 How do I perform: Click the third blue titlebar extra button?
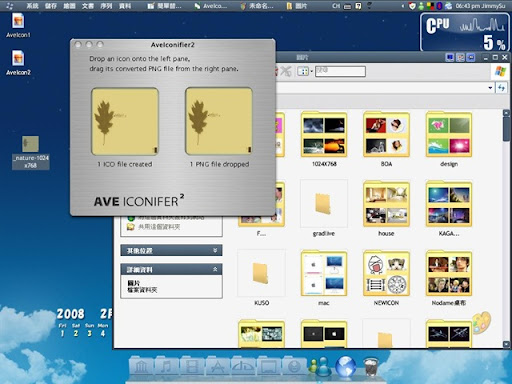(471, 57)
